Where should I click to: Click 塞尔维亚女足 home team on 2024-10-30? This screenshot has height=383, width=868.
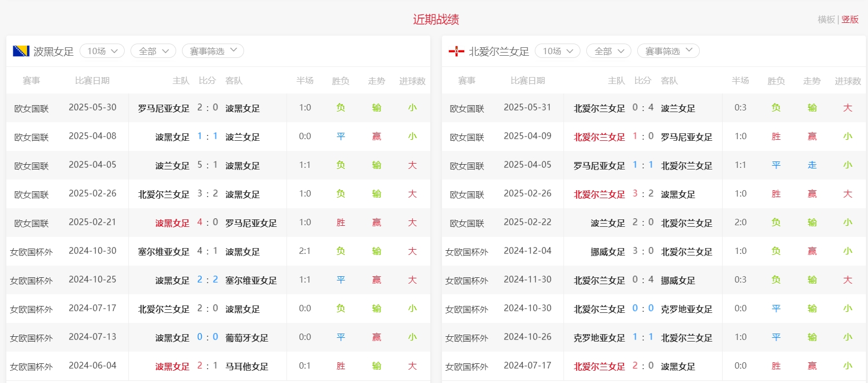(x=163, y=252)
